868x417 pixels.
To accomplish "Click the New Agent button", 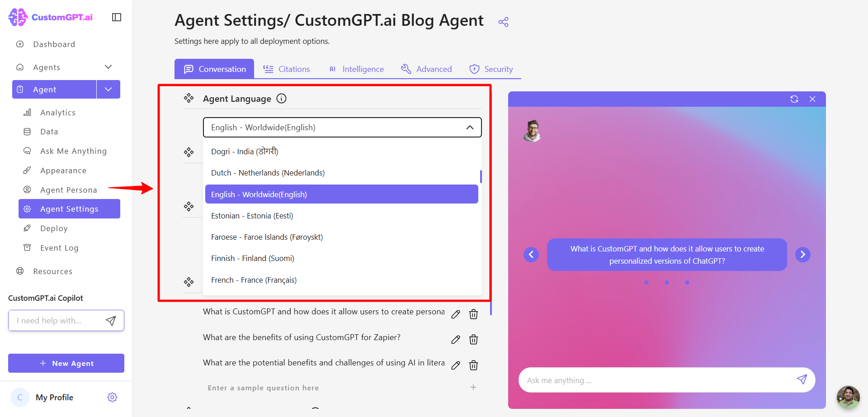I will [x=66, y=363].
